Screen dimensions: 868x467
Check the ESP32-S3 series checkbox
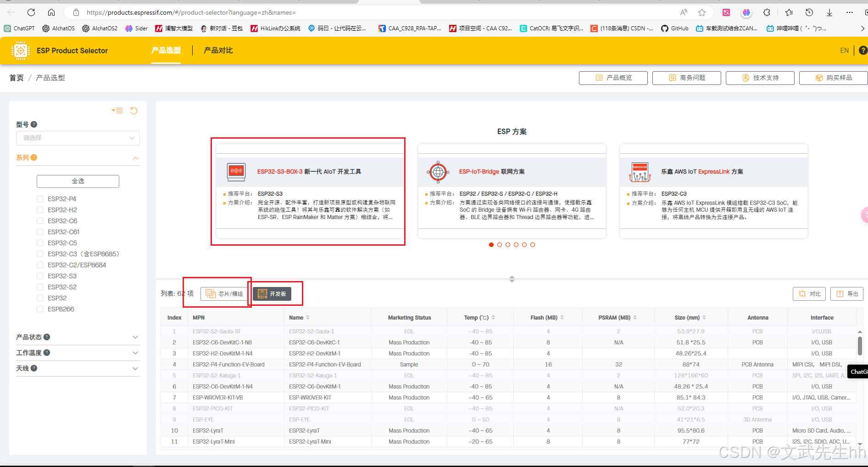tap(40, 276)
